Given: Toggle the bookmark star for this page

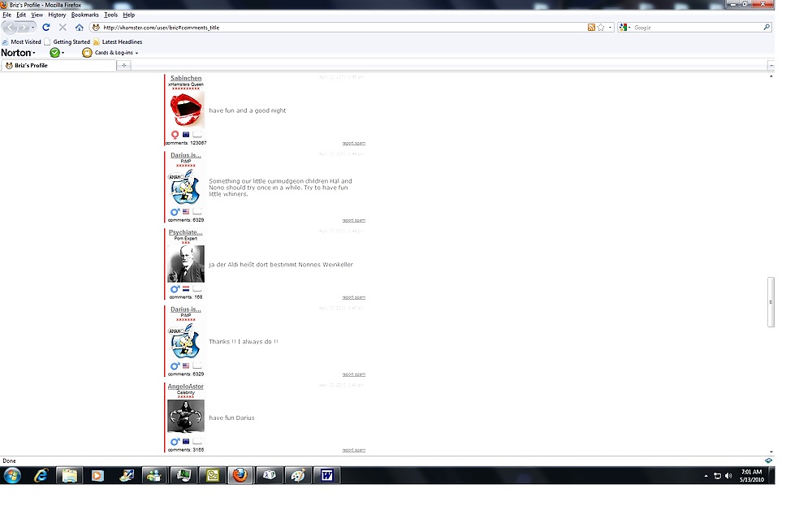Looking at the screenshot, I should point(601,28).
